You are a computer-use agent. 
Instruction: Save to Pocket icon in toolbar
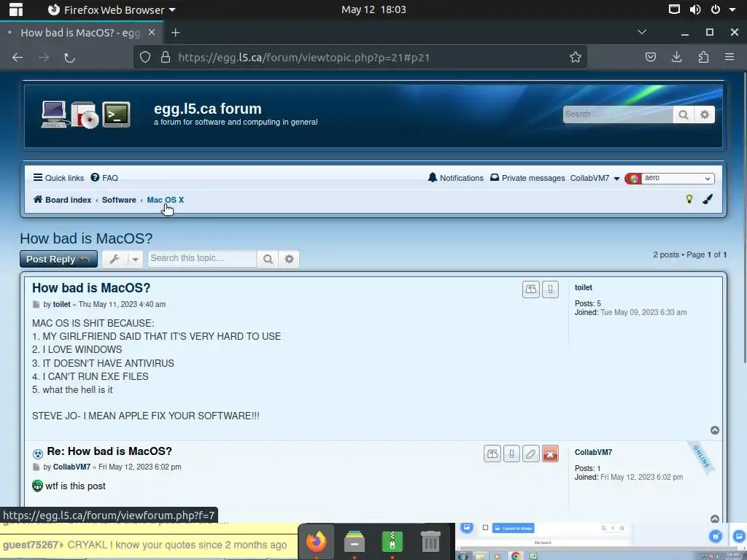click(650, 58)
